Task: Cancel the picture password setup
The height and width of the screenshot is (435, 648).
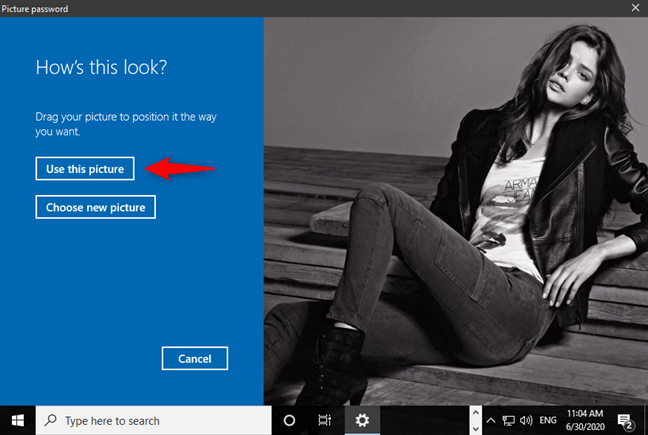Action: (195, 358)
